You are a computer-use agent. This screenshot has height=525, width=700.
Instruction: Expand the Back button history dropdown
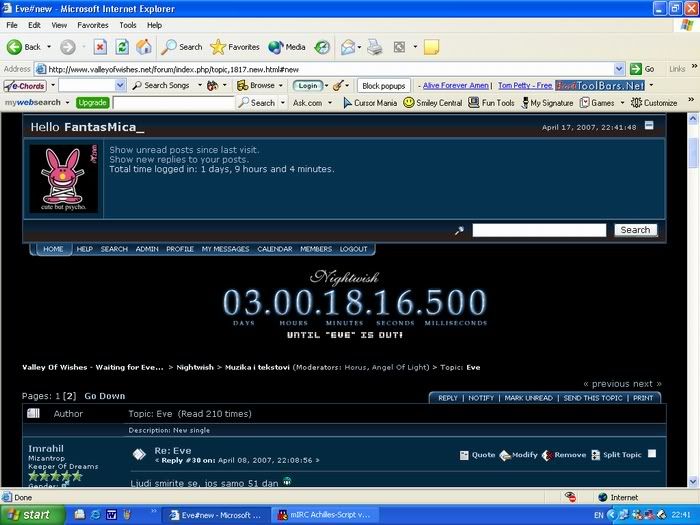coord(49,47)
